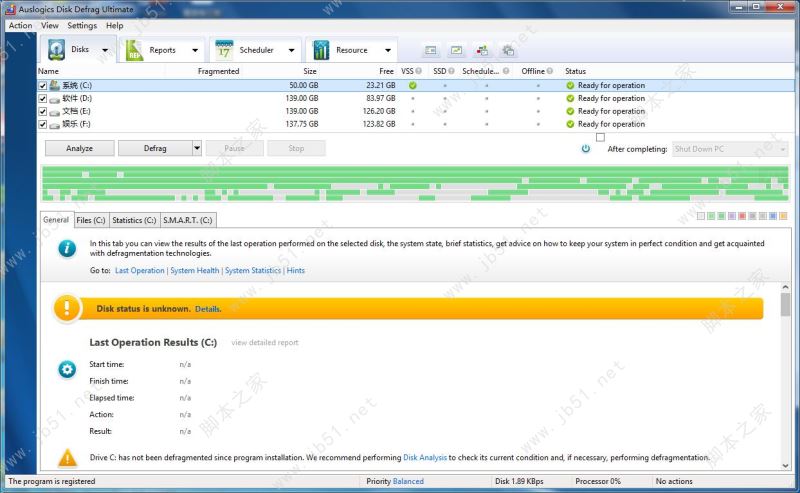Click the red legend color swatch
The height and width of the screenshot is (493, 800).
[x=742, y=216]
